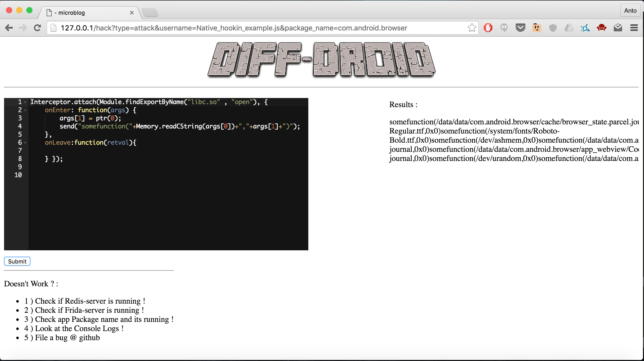Reload the page with the refresh button

click(38, 28)
